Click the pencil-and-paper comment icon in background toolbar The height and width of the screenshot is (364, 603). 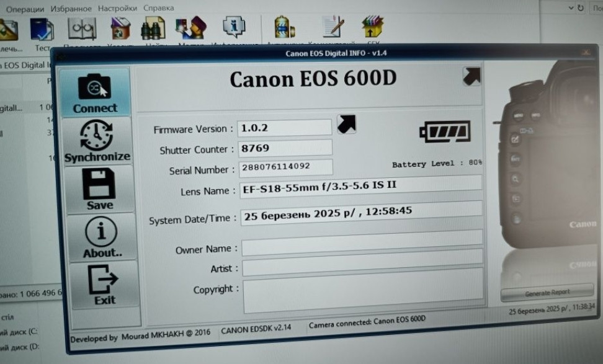pos(332,25)
